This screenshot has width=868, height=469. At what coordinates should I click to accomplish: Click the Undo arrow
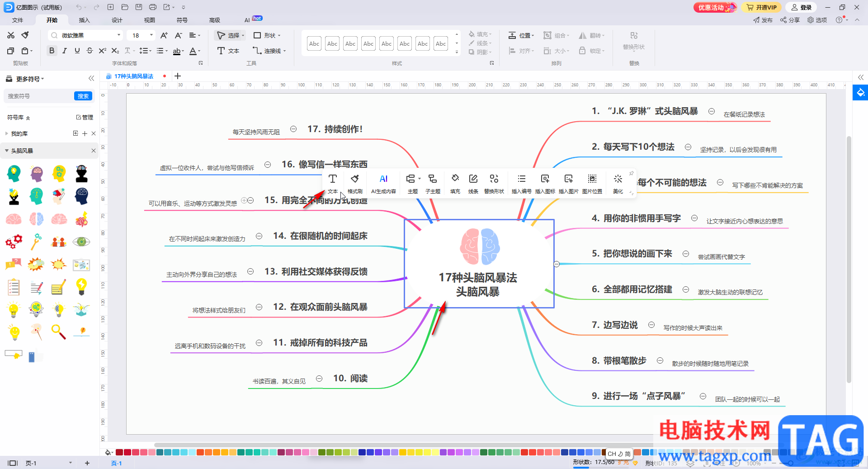click(79, 7)
